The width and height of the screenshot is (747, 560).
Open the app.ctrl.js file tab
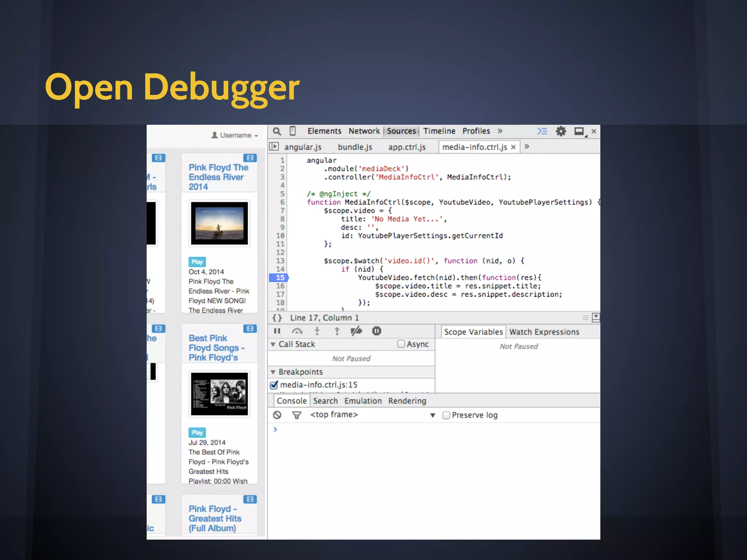pyautogui.click(x=407, y=147)
